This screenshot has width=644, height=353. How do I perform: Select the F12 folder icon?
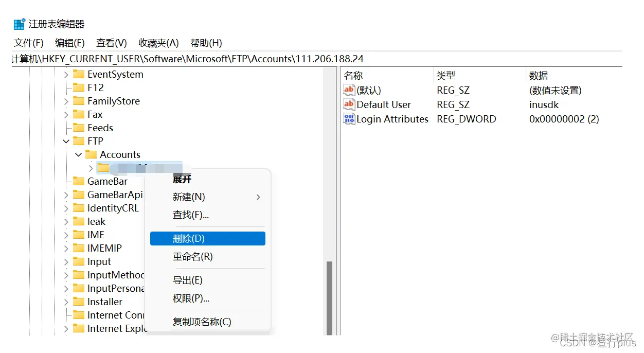[79, 87]
